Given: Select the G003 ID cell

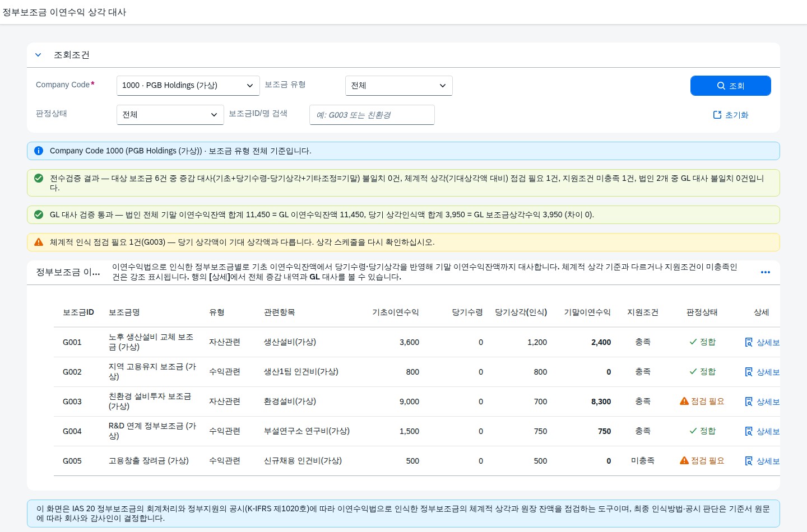Looking at the screenshot, I should [72, 402].
